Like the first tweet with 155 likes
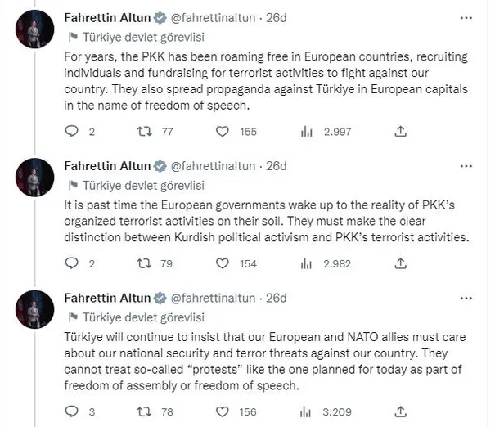Viewport: 504px width, 427px height. pyautogui.click(x=222, y=131)
